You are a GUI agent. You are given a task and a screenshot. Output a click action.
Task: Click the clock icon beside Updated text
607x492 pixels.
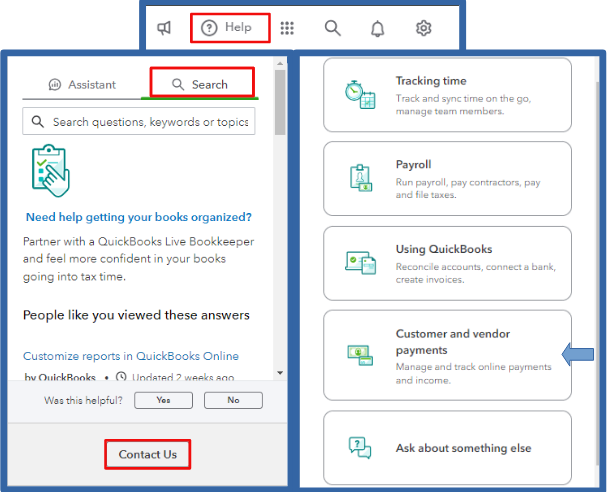tap(121, 377)
